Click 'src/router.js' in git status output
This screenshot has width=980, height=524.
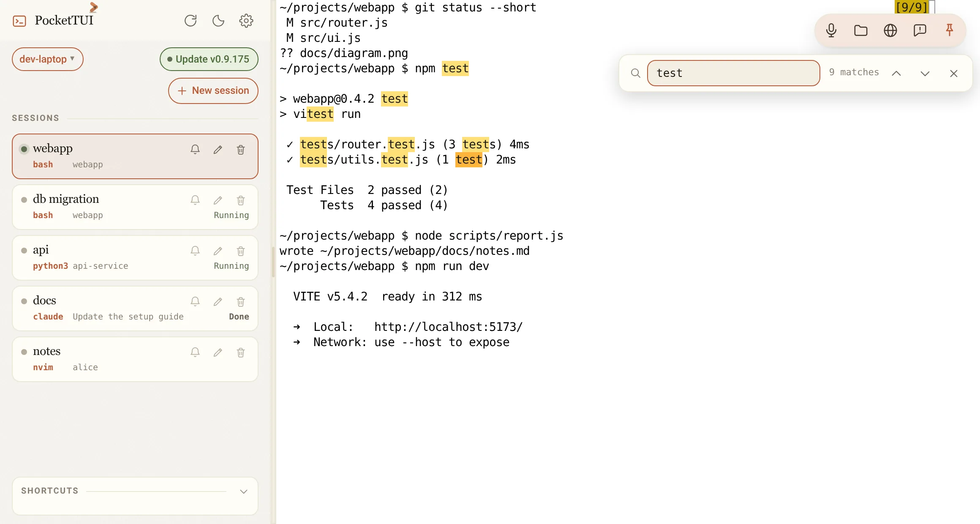point(344,22)
